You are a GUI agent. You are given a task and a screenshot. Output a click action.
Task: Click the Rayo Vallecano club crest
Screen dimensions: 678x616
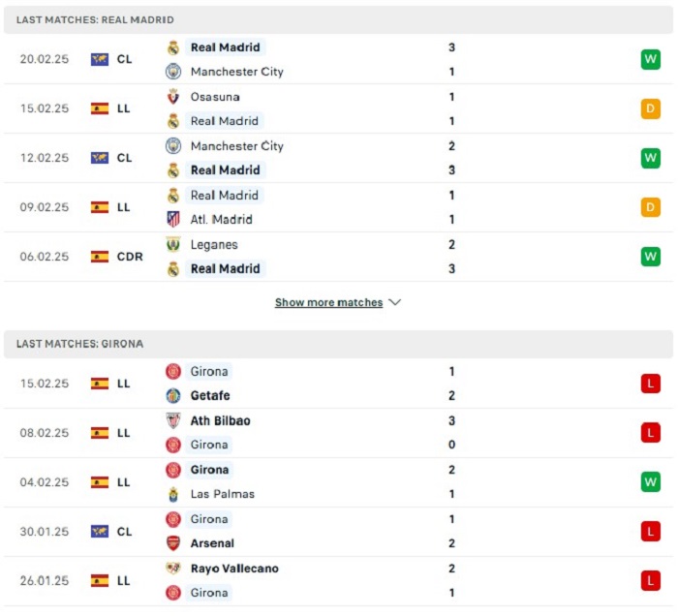coord(173,568)
